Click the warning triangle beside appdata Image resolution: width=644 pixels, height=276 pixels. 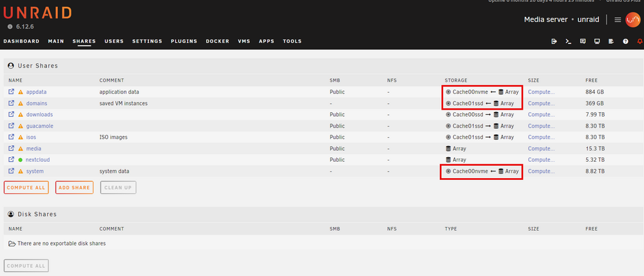pyautogui.click(x=21, y=92)
